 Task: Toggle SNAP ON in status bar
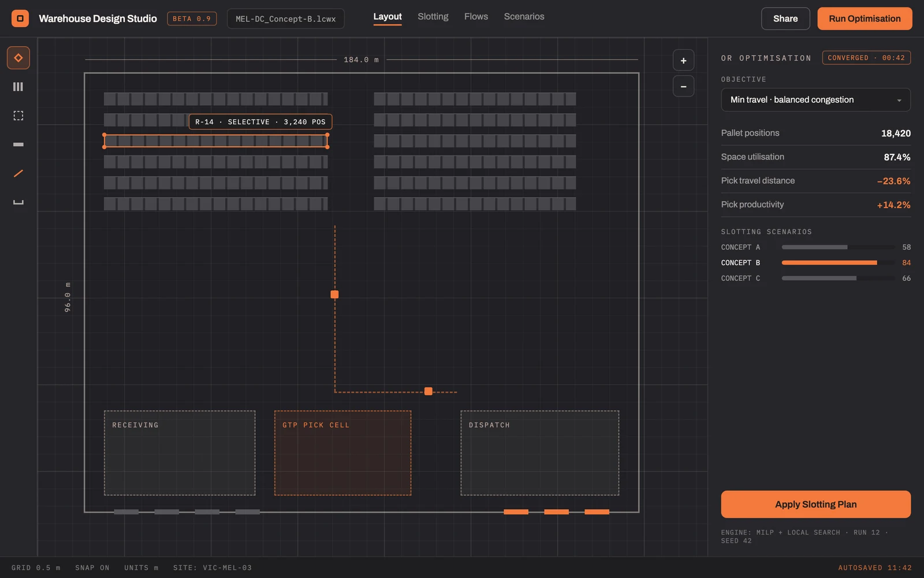[92, 568]
